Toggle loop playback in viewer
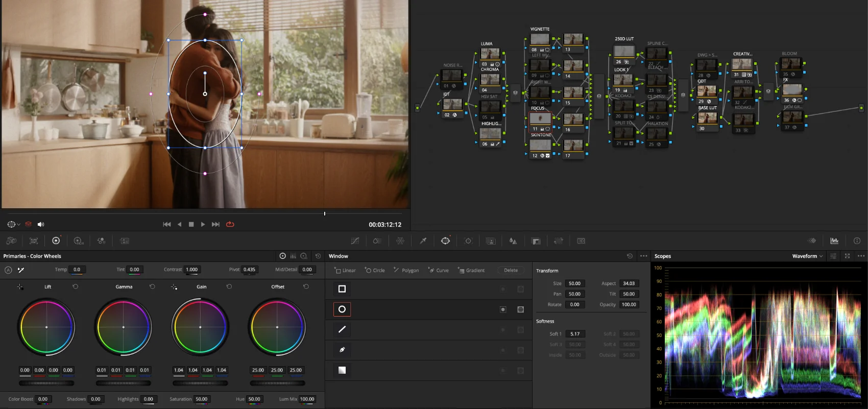The image size is (868, 409). [x=230, y=224]
